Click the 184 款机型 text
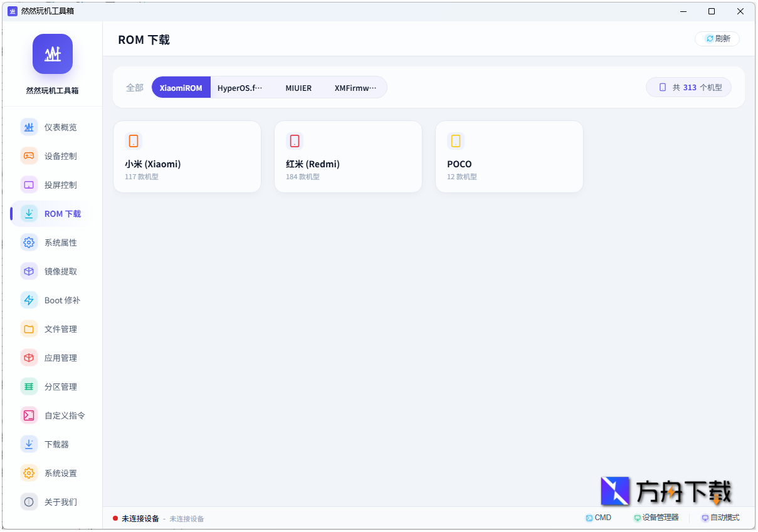 [x=303, y=177]
